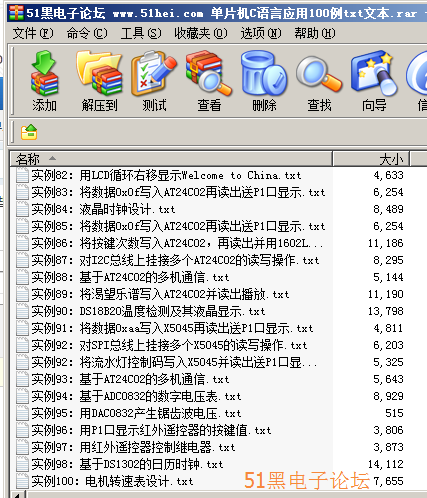
Task: Click the 查找 (Find) magnifier icon
Action: [x=319, y=81]
